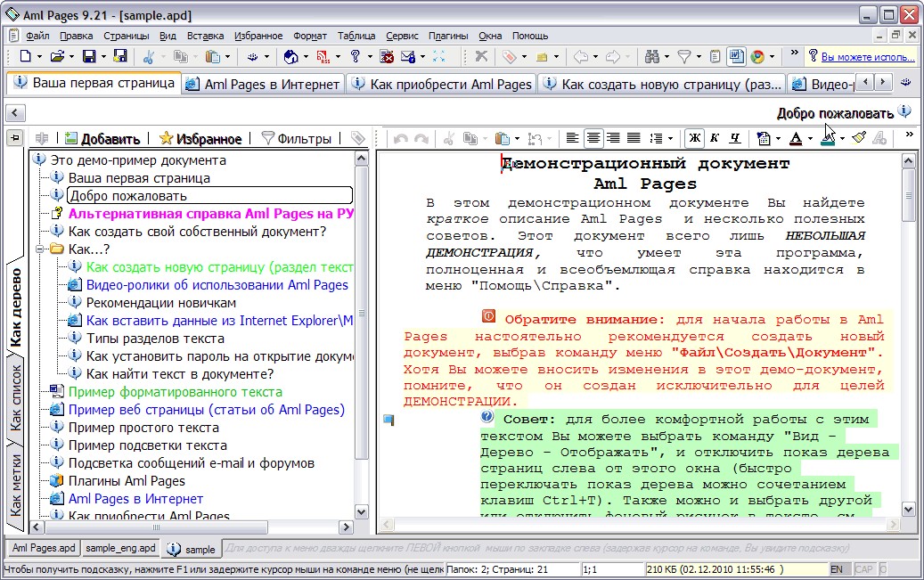
Task: Align text to the right
Action: coord(613,138)
